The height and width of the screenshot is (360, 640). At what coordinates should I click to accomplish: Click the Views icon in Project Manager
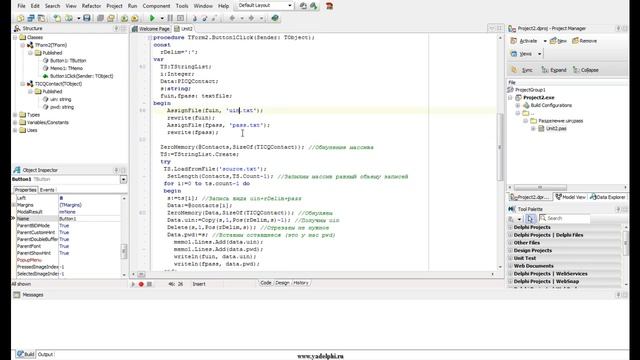pyautogui.click(x=514, y=53)
